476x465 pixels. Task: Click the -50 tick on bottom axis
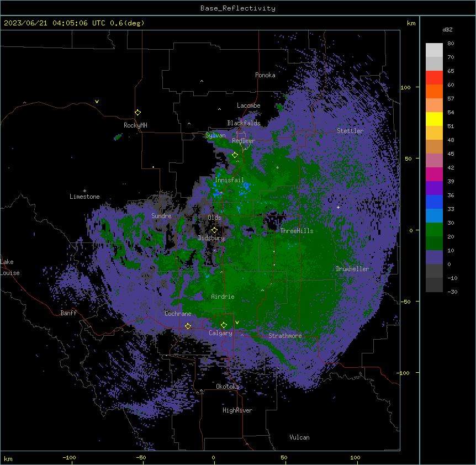141,458
